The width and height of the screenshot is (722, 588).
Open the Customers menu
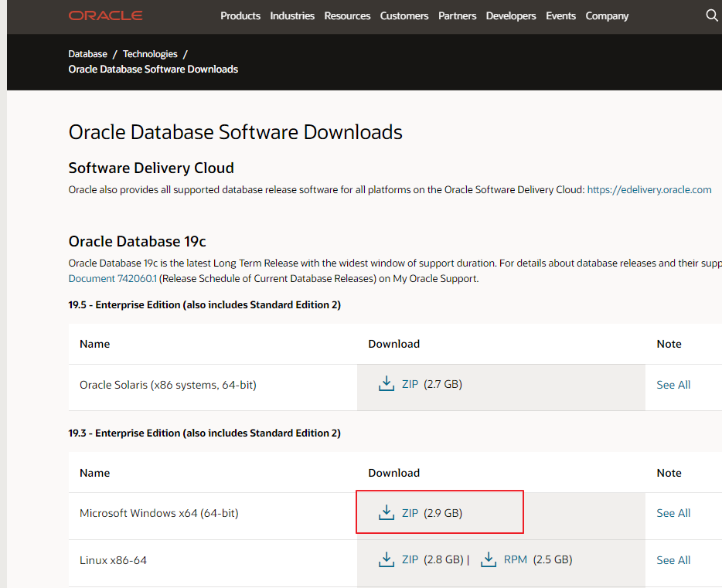click(x=404, y=15)
